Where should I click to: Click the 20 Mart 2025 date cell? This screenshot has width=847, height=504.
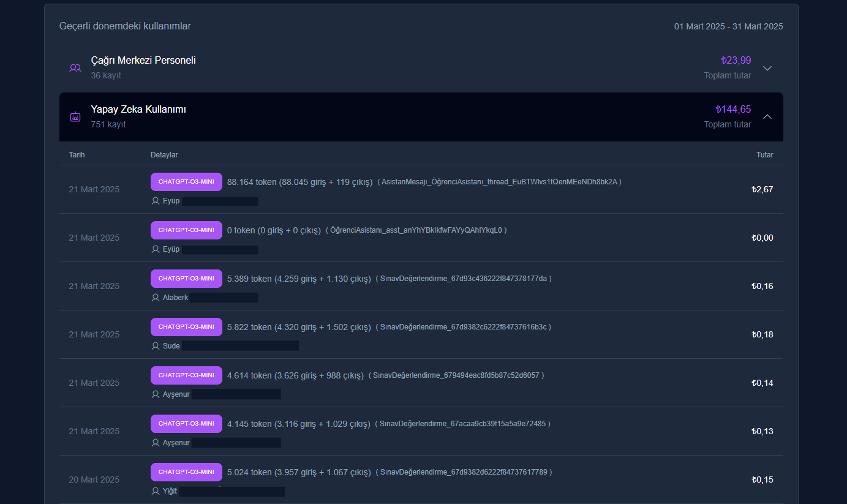tap(94, 480)
